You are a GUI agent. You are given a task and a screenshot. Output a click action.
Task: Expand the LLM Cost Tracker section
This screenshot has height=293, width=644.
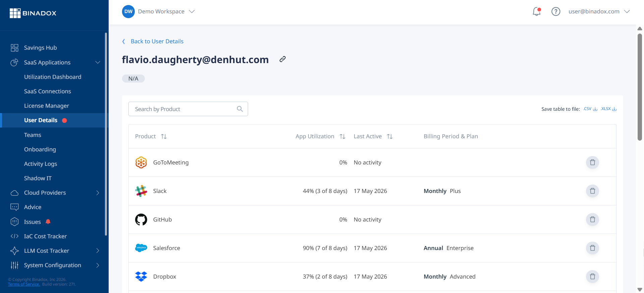98,251
